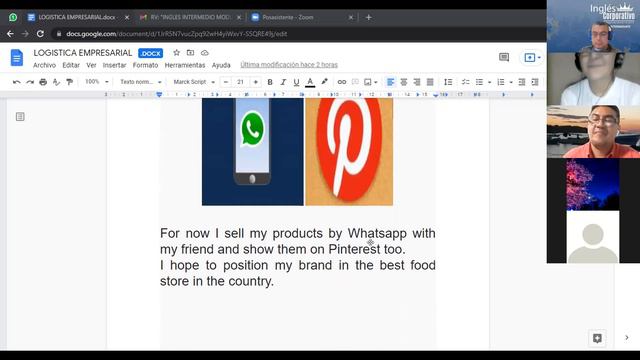Decrease the indent
This screenshot has width=640, height=360.
coord(522,82)
